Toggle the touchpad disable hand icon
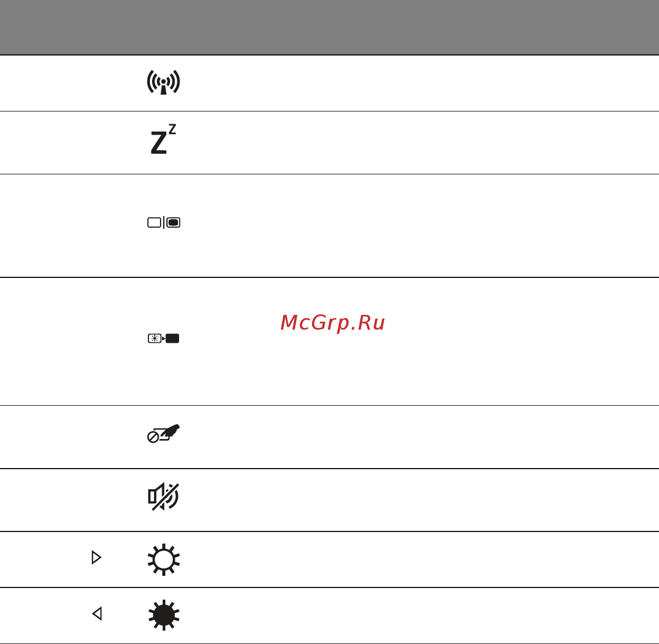This screenshot has height=644, width=659. [x=163, y=433]
